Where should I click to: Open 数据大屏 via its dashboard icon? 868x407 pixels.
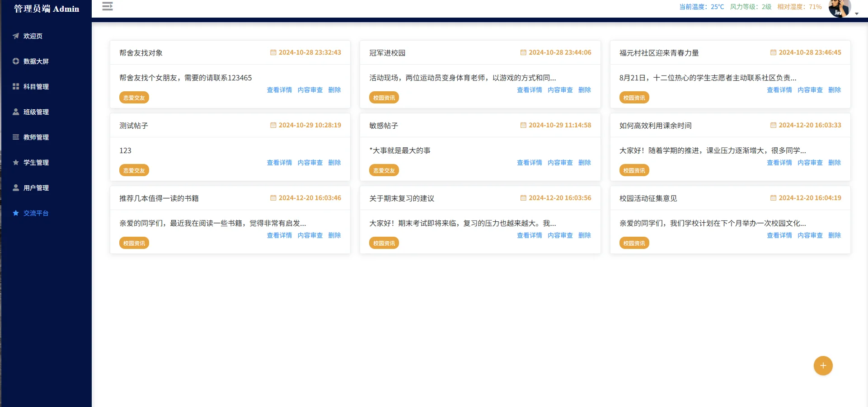click(x=15, y=61)
